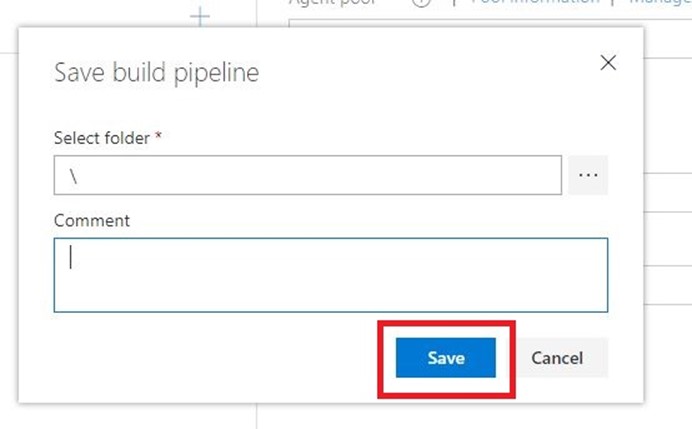692x429 pixels.
Task: Dismiss the dialog with the X icon
Action: tap(608, 63)
